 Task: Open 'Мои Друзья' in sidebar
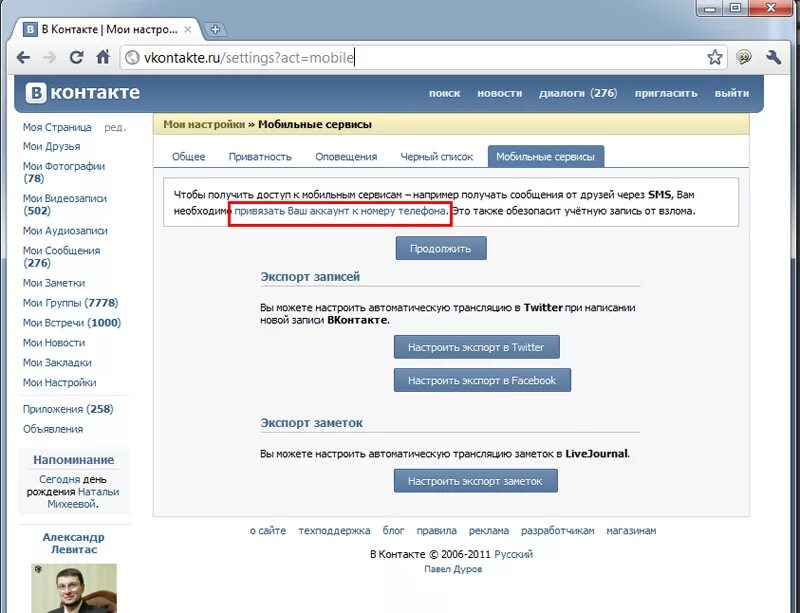point(52,146)
